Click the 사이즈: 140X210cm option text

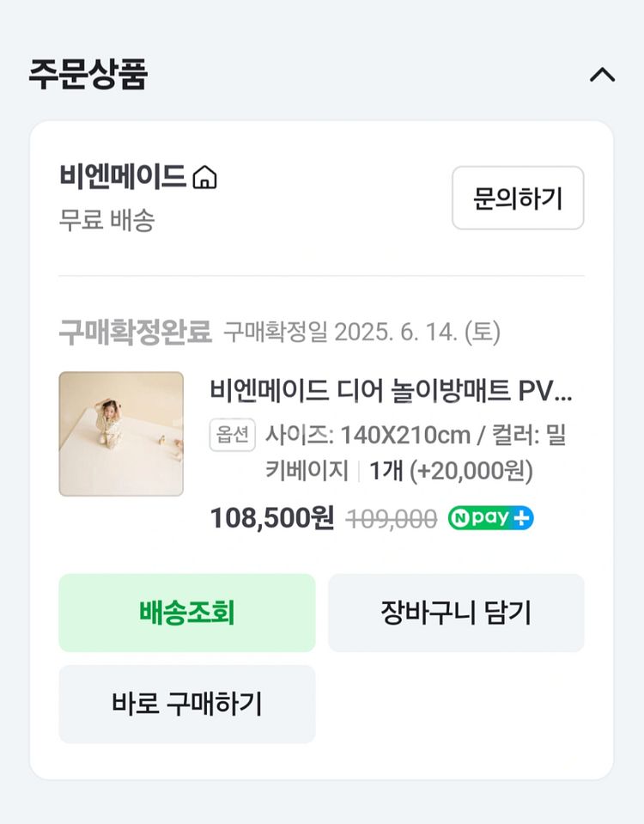[x=368, y=435]
